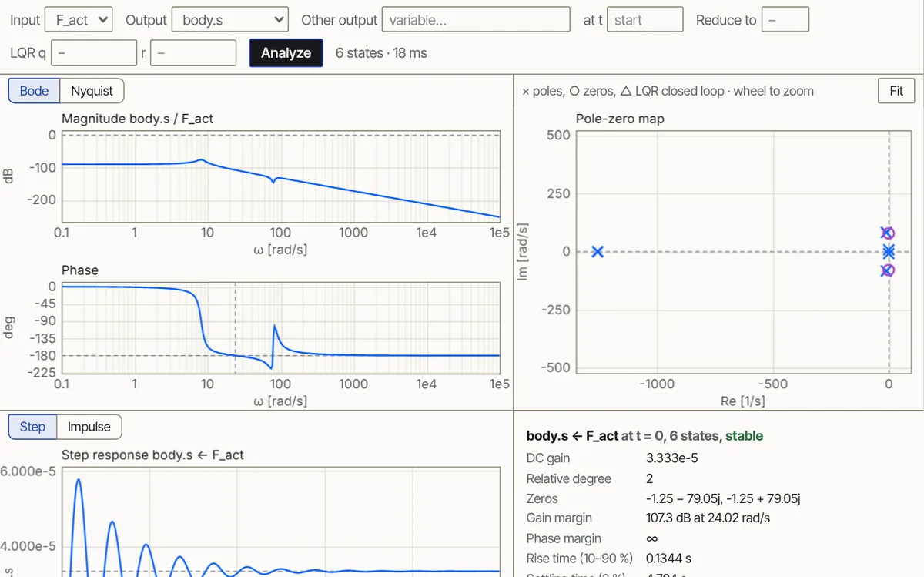Image resolution: width=924 pixels, height=577 pixels.
Task: Click the first peak of step response
Action: coord(78,480)
